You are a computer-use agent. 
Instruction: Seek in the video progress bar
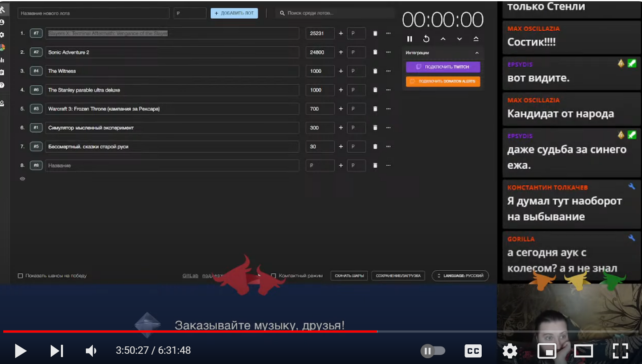tap(321, 331)
